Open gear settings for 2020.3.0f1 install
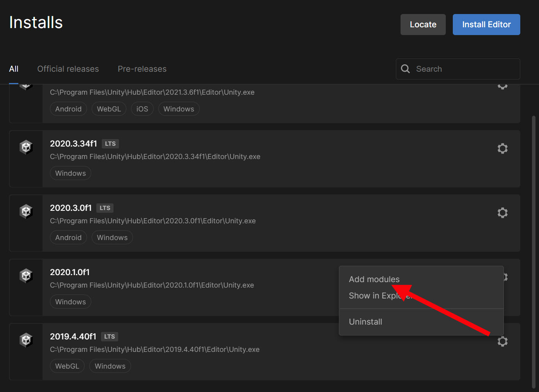 pos(502,213)
